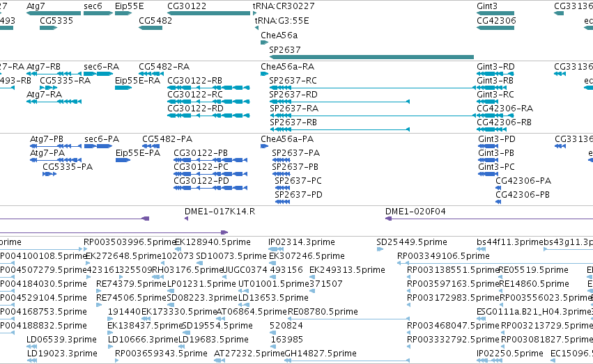The width and height of the screenshot is (593, 364).
Task: Click the CG30122-PD protein label
Action: point(201,181)
